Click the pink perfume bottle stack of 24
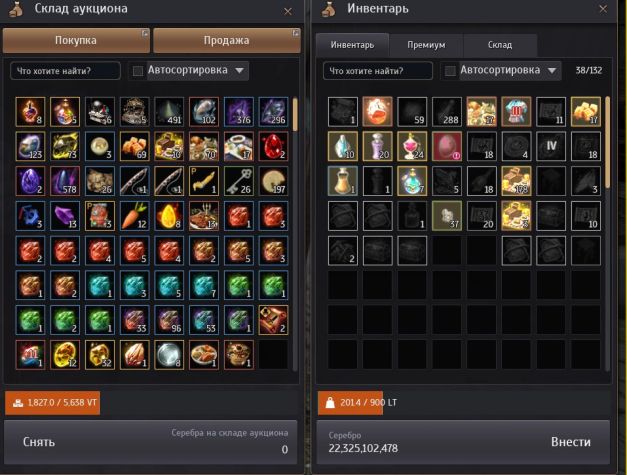The image size is (627, 475). (412, 146)
